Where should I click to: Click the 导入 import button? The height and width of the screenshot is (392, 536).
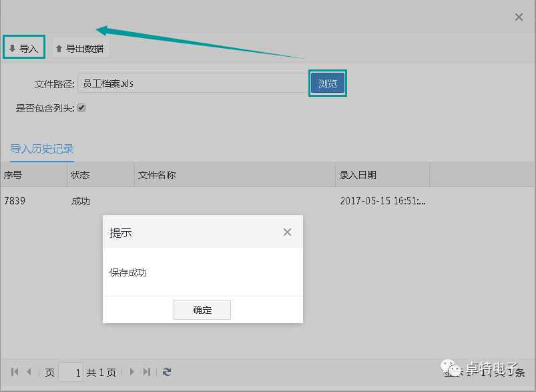pyautogui.click(x=23, y=48)
